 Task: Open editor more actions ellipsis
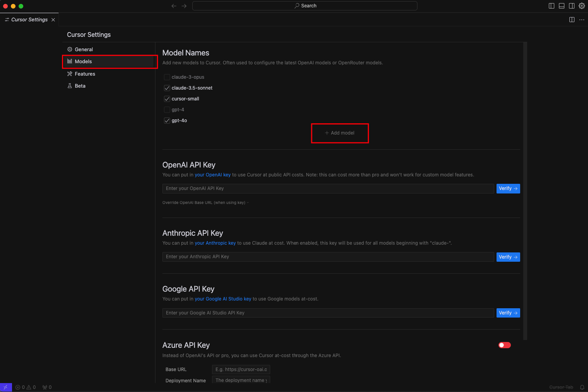582,20
